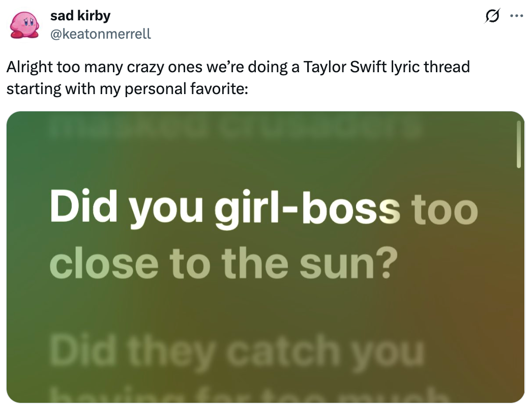
Task: Click the word "Alright" in the tweet
Action: [31, 67]
